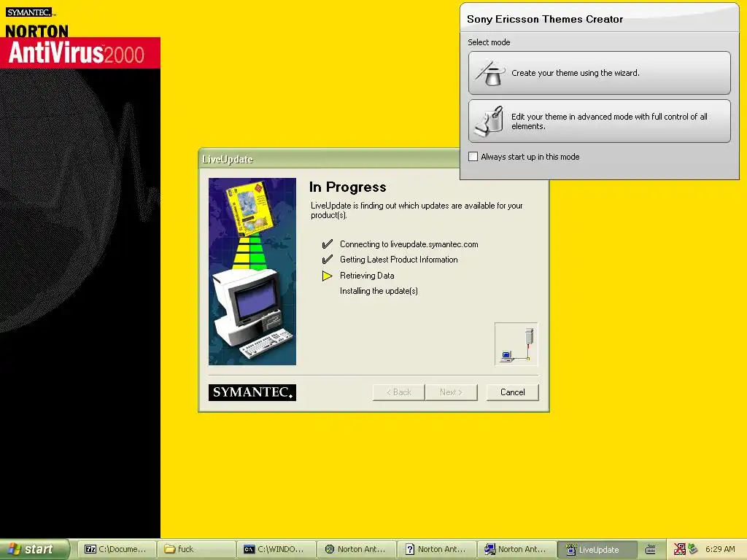Click the 'In Progress' heading
747x560 pixels.
point(348,187)
